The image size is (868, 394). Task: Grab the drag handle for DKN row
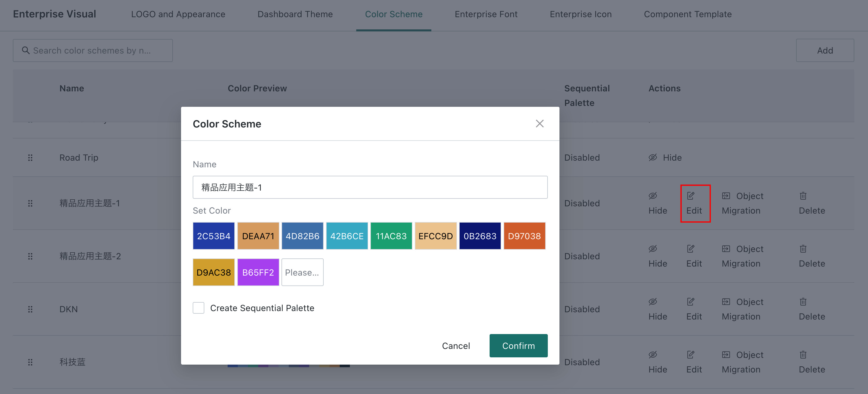pos(30,309)
